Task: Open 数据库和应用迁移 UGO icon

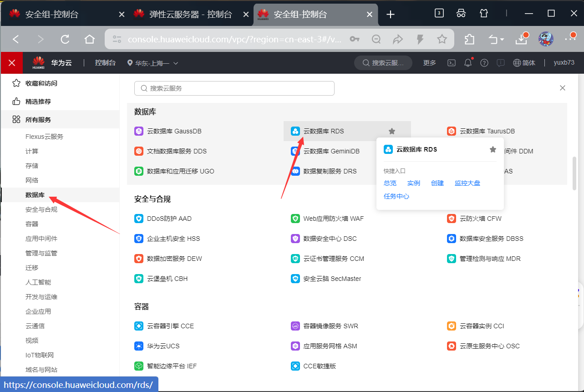Action: [139, 171]
